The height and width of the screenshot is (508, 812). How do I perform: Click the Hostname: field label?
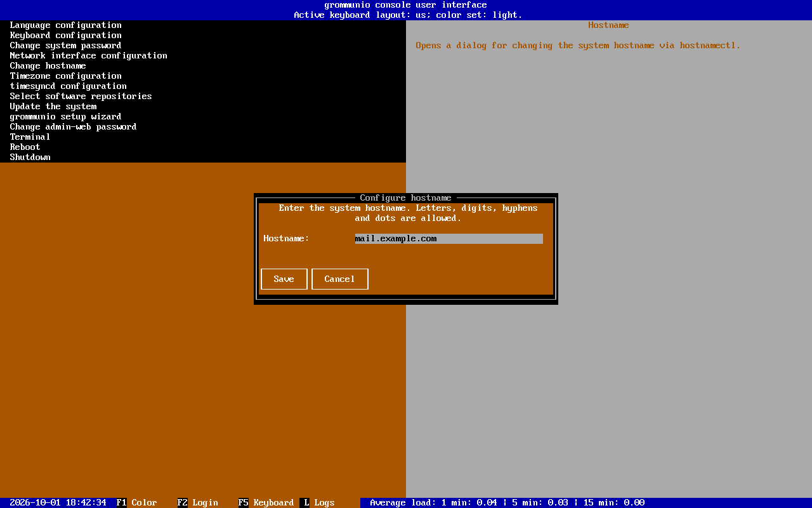pyautogui.click(x=286, y=239)
